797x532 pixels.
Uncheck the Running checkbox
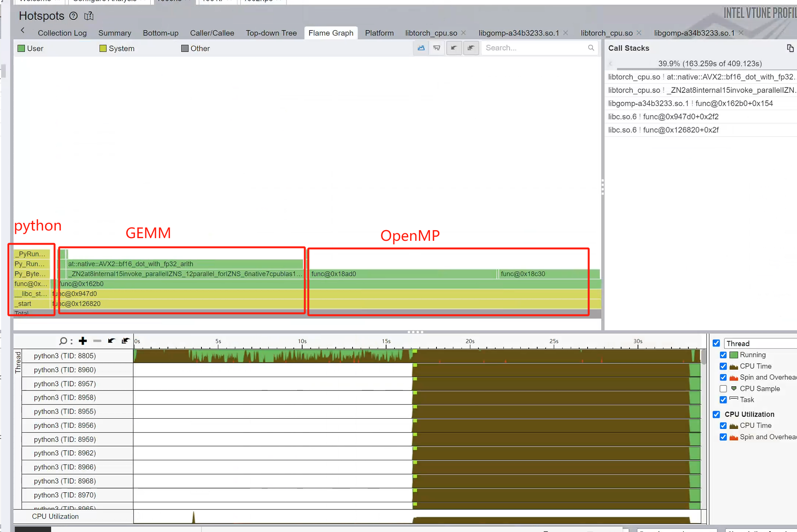pyautogui.click(x=723, y=355)
